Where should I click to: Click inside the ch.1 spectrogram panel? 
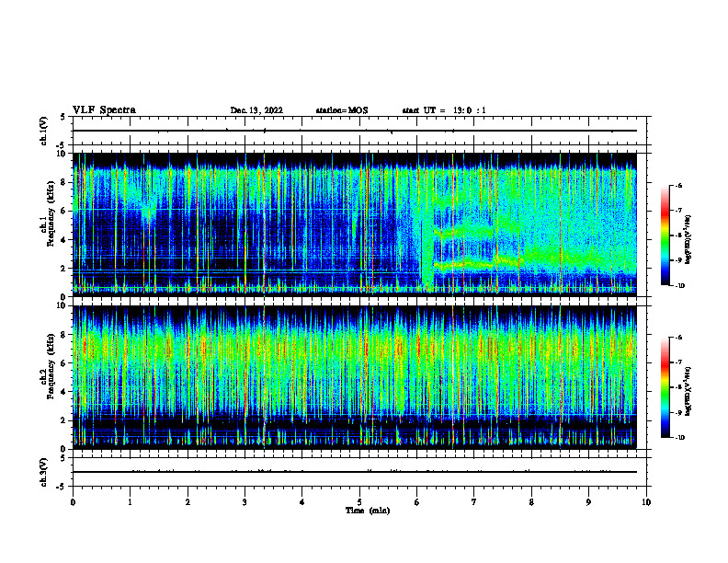click(x=355, y=224)
